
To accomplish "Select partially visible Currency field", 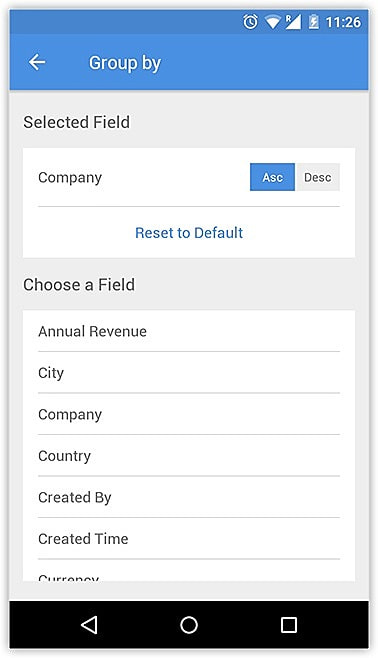I will pos(189,571).
